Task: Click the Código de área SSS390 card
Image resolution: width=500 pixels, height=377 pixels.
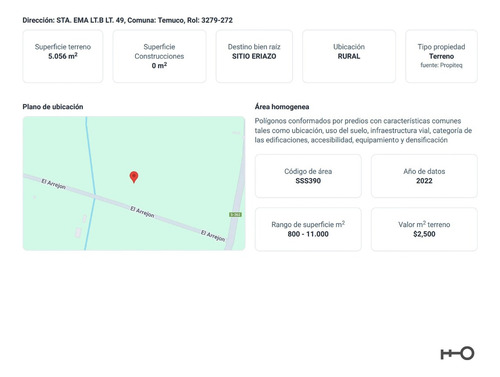Action: point(308,176)
